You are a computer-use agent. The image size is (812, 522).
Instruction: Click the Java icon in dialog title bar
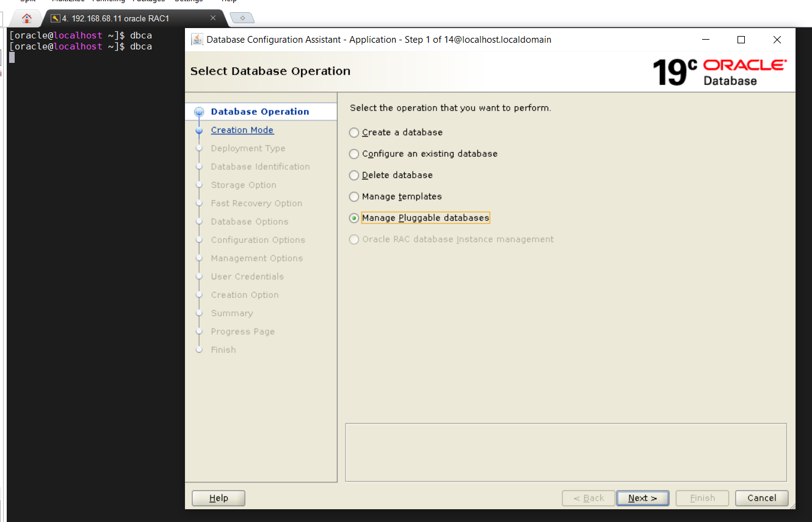coord(197,40)
